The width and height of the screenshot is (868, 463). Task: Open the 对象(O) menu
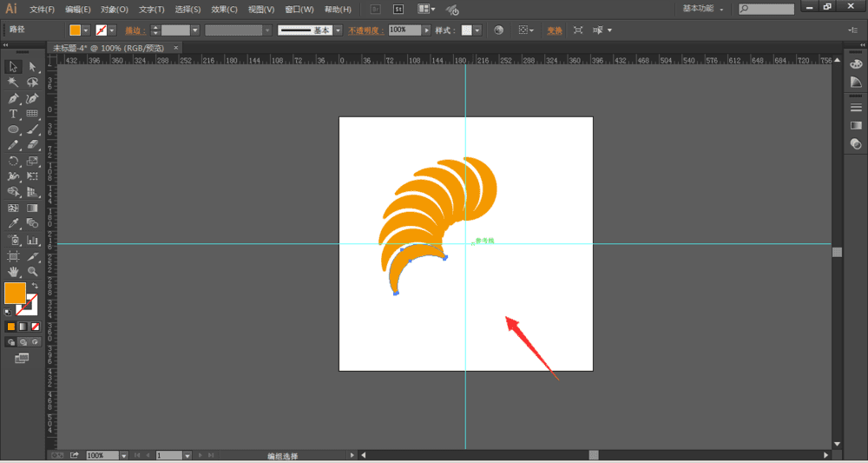click(x=114, y=10)
